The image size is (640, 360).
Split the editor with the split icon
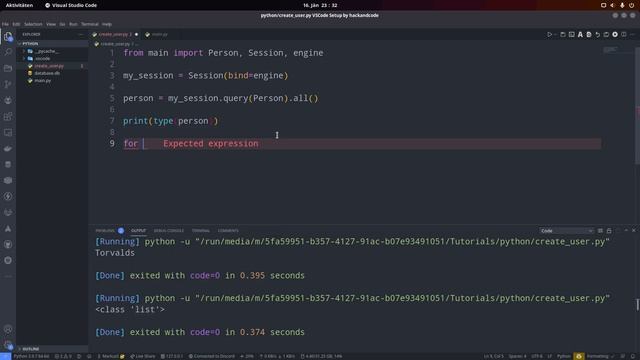[624, 35]
